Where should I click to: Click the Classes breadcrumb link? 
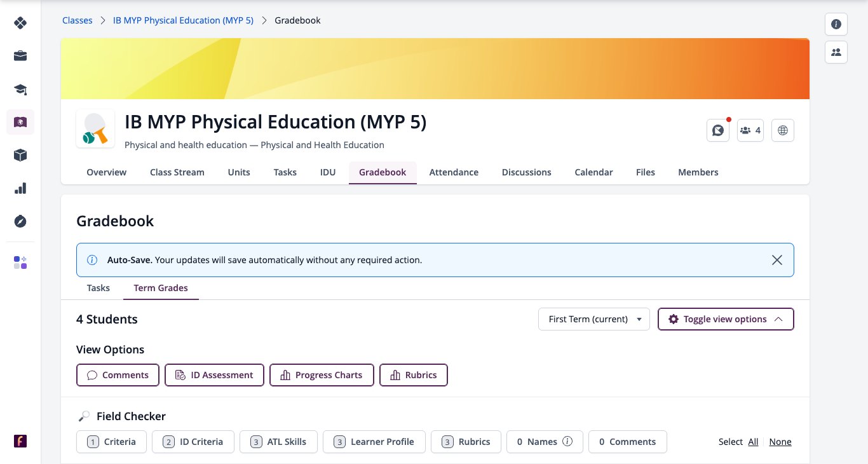coord(78,20)
